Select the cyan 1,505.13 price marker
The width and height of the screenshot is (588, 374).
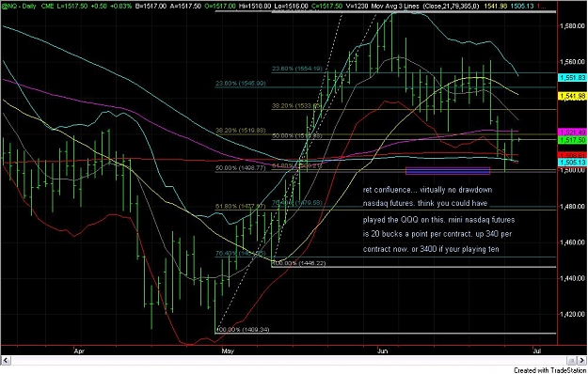pos(572,163)
